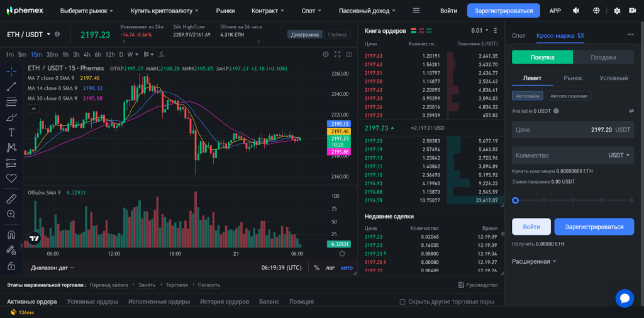Image resolution: width=644 pixels, height=318 pixels.
Task: Open the video help icon
Action: (x=631, y=11)
